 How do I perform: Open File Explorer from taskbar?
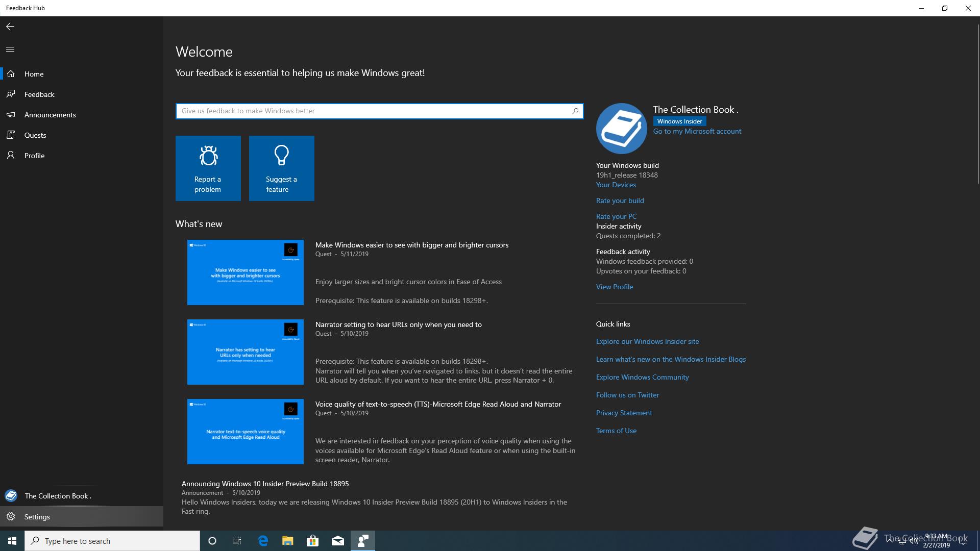[x=288, y=541]
